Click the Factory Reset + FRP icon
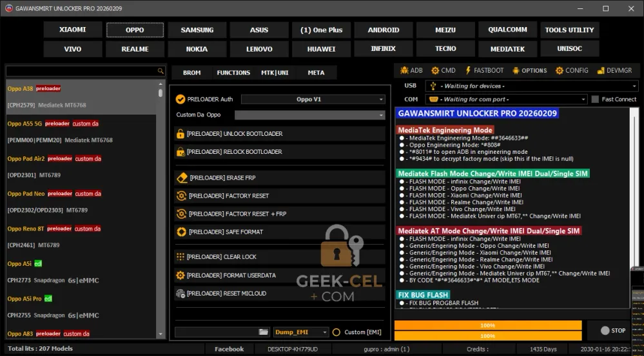 (x=181, y=214)
